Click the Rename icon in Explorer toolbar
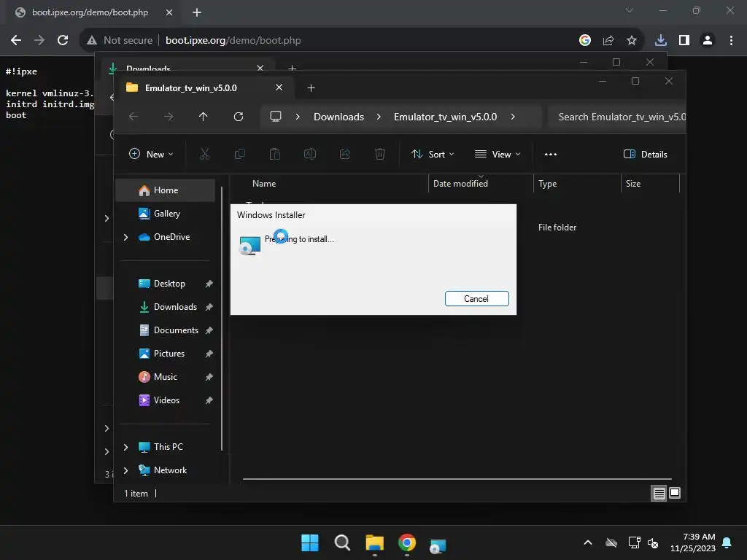The image size is (747, 560). pyautogui.click(x=309, y=154)
